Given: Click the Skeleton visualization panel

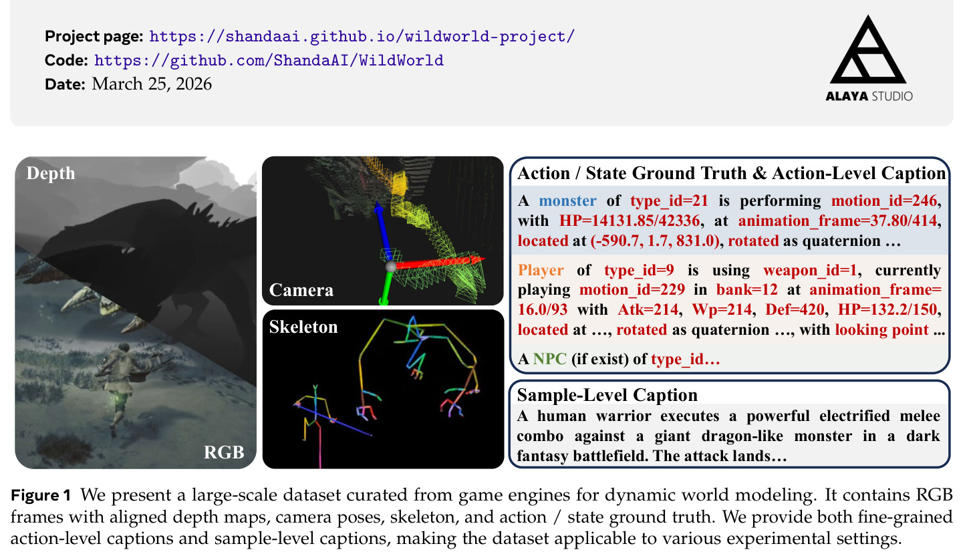Looking at the screenshot, I should click(382, 389).
